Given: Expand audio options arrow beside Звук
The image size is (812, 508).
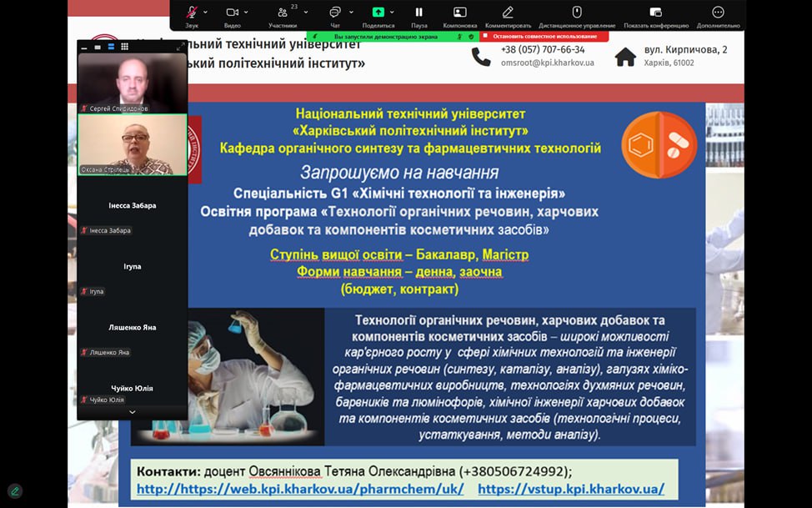Looking at the screenshot, I should tap(206, 13).
